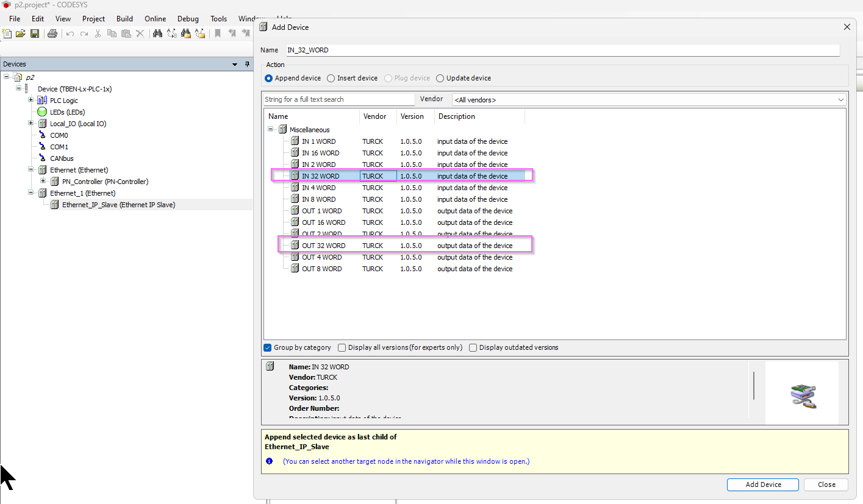Open the Debug menu

click(188, 19)
